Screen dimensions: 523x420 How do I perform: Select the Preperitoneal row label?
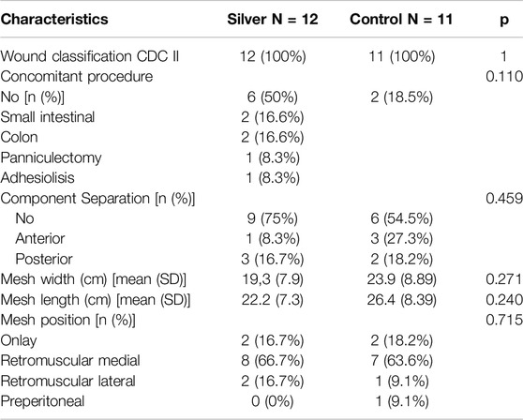(42, 401)
